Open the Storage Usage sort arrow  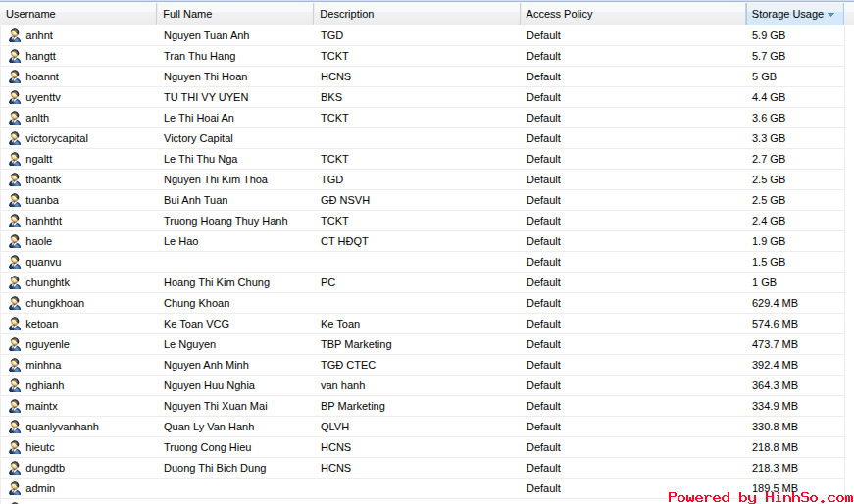click(831, 15)
